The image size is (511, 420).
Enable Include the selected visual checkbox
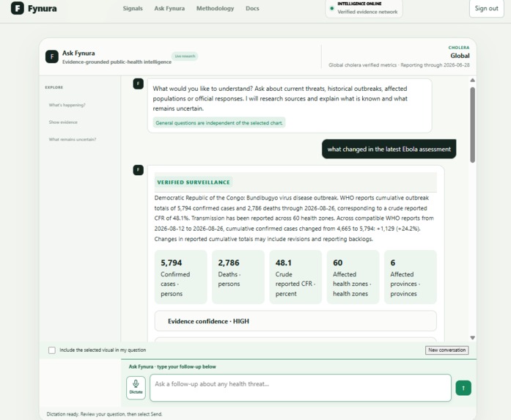coord(52,350)
